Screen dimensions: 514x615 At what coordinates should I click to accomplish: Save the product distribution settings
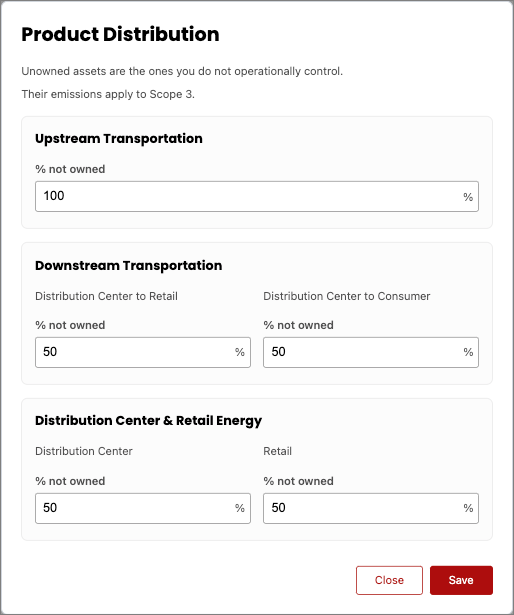[461, 580]
